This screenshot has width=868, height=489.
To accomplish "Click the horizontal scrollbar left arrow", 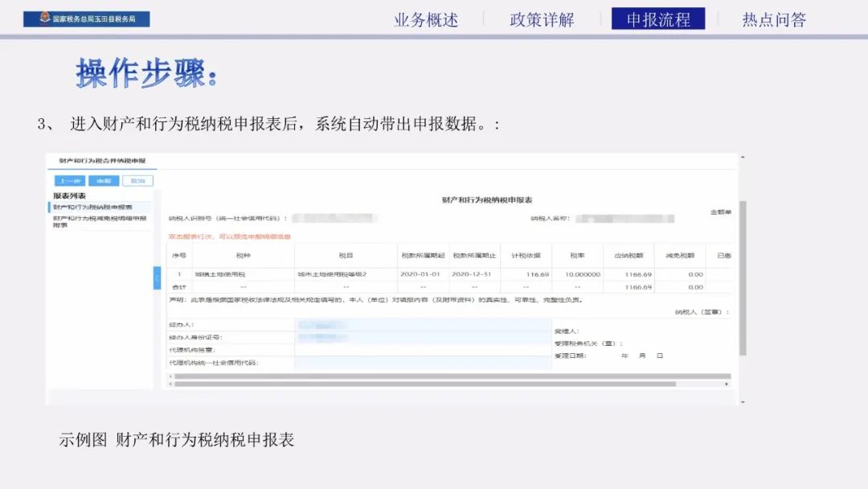I will click(x=170, y=384).
